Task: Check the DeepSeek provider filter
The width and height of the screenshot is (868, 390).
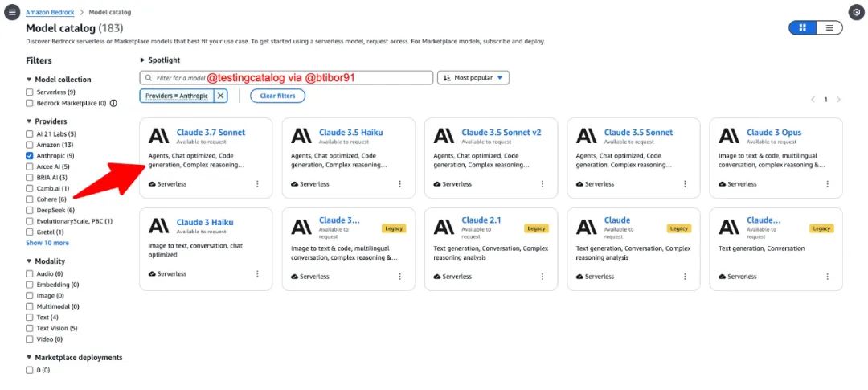Action: tap(30, 210)
